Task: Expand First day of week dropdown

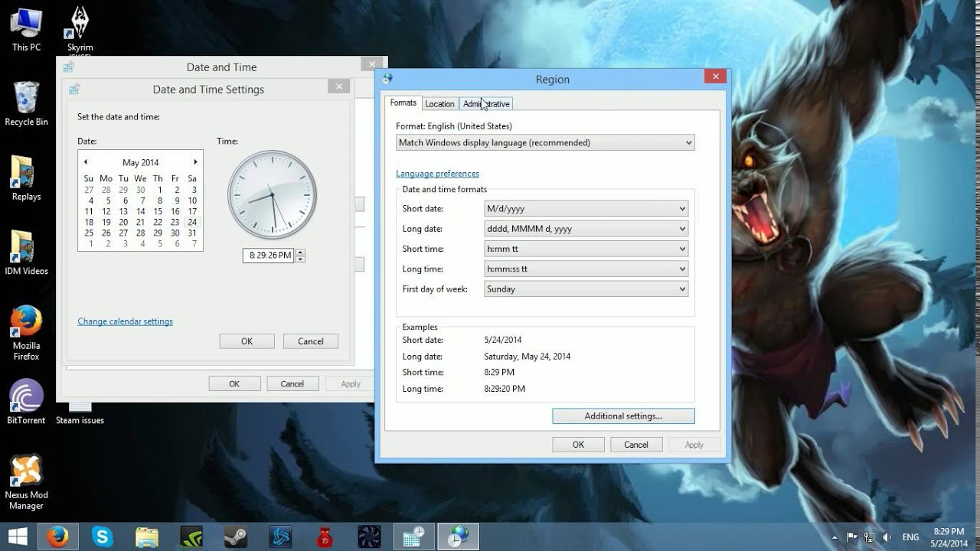Action: pyautogui.click(x=586, y=289)
